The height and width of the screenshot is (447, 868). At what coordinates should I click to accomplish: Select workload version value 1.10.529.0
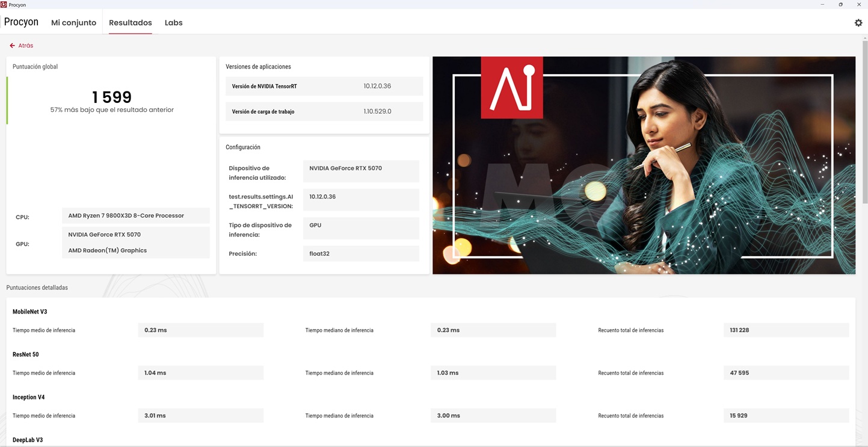(377, 111)
